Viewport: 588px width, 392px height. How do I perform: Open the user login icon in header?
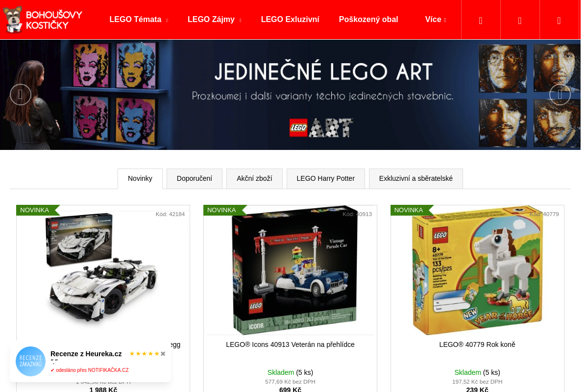click(520, 20)
